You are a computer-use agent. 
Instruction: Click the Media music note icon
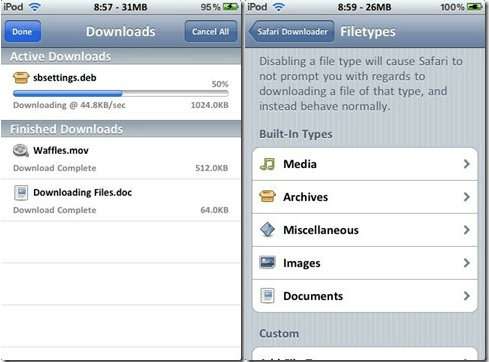(x=267, y=164)
